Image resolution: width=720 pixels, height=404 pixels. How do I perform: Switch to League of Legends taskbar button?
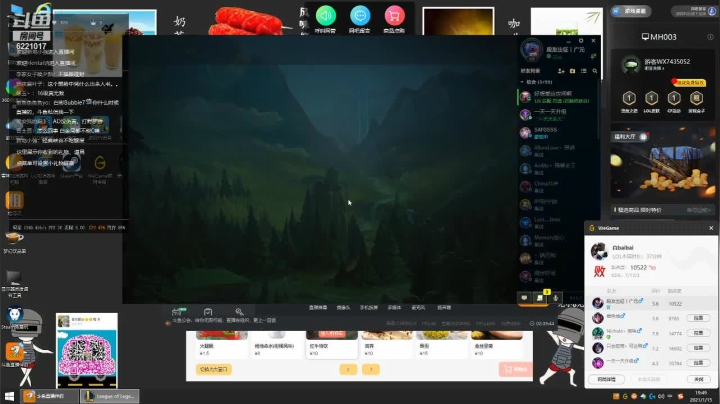coord(110,396)
